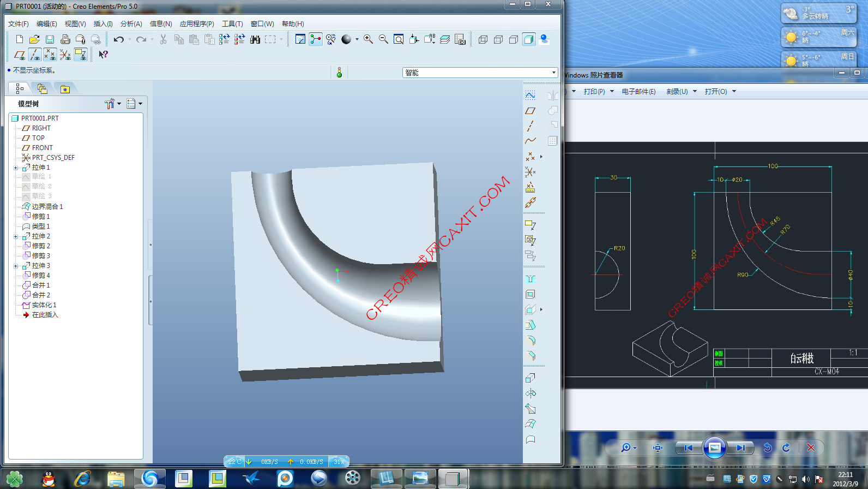Select the Hole tool
The height and width of the screenshot is (489, 868).
tap(530, 279)
